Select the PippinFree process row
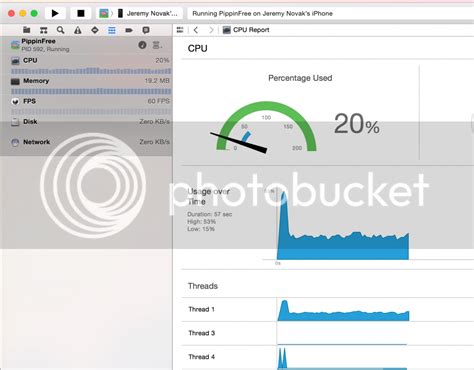Viewport: 474px width, 370px height. [86, 45]
